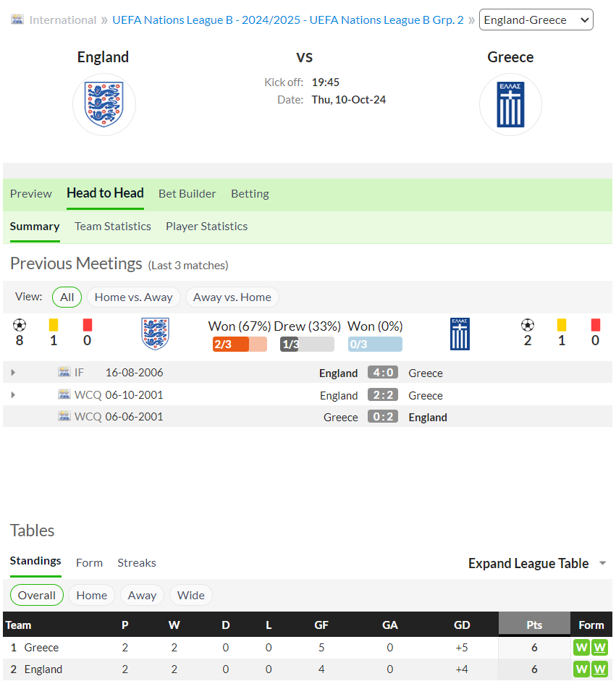Viewport: 616px width, 689px height.
Task: Select the Home standings filter
Action: click(x=91, y=596)
